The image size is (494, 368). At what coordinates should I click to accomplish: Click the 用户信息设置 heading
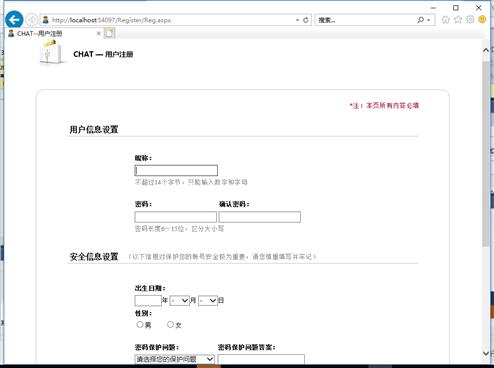(94, 130)
